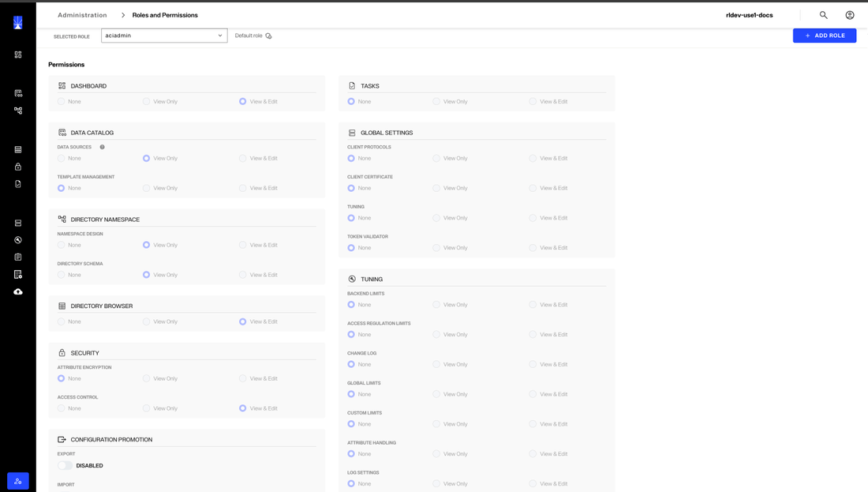The image size is (868, 492).
Task: Open Tasks document icon in sidebar
Action: (17, 184)
